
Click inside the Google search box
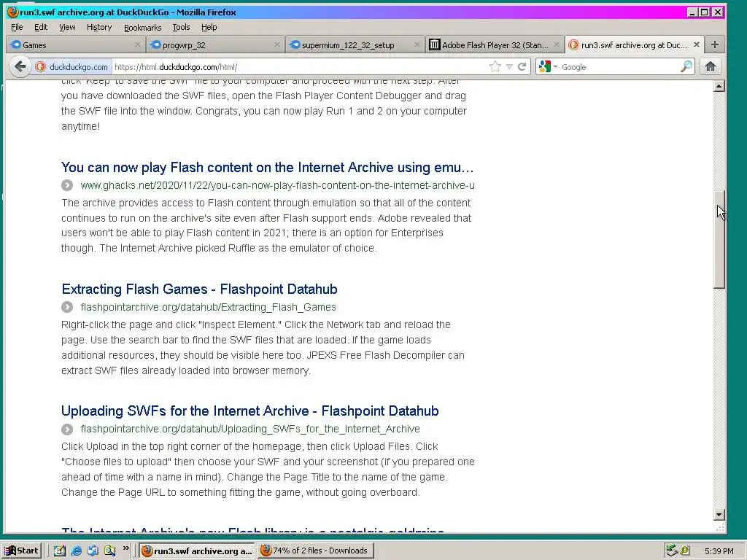pos(619,67)
